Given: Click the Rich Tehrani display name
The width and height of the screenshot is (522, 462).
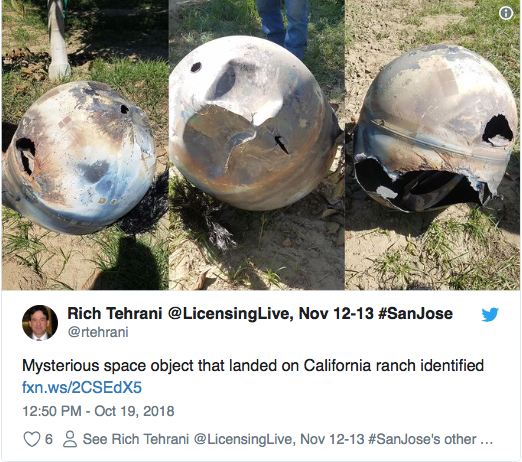Looking at the screenshot, I should point(115,313).
